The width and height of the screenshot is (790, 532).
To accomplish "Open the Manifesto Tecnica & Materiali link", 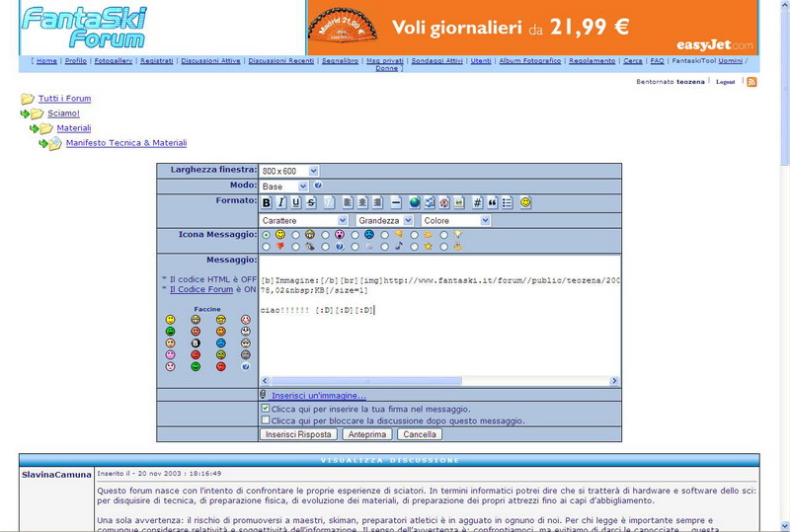I will [126, 142].
